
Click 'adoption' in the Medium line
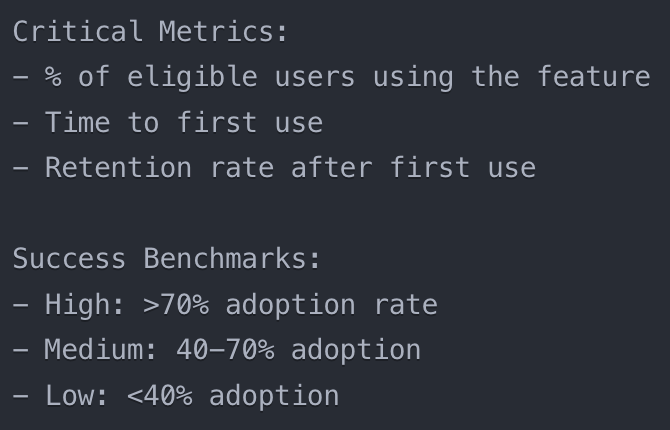pyautogui.click(x=356, y=350)
